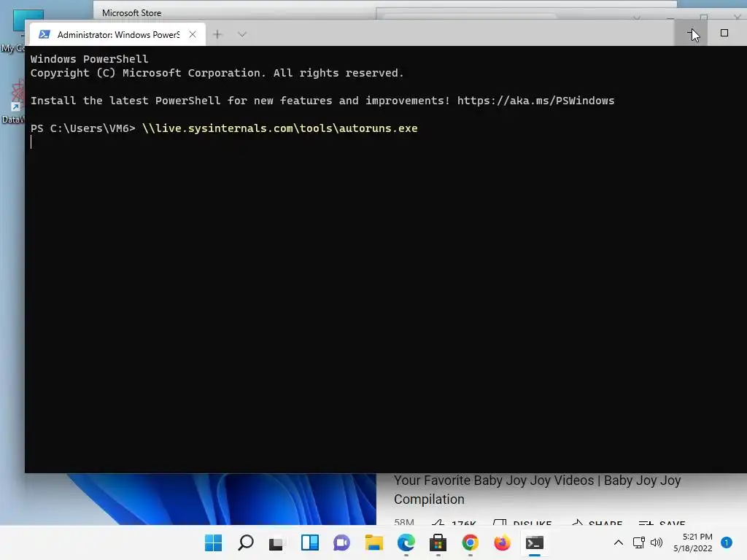Open the volume tray icon
The height and width of the screenshot is (560, 747).
657,542
